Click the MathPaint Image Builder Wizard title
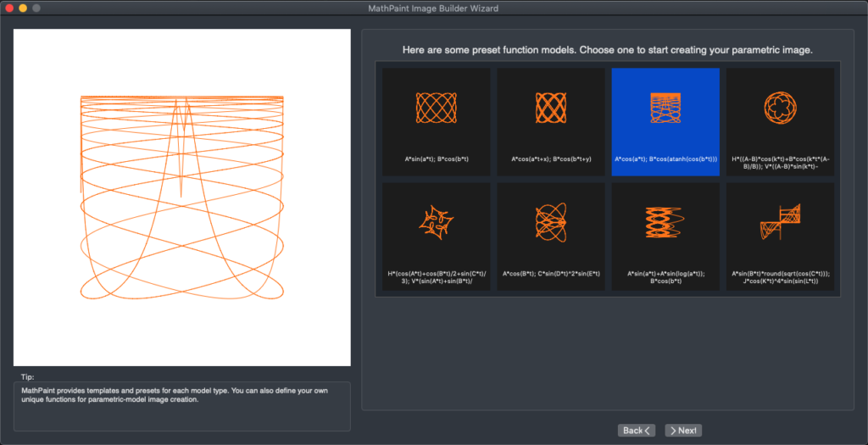This screenshot has width=868, height=445. pyautogui.click(x=433, y=8)
